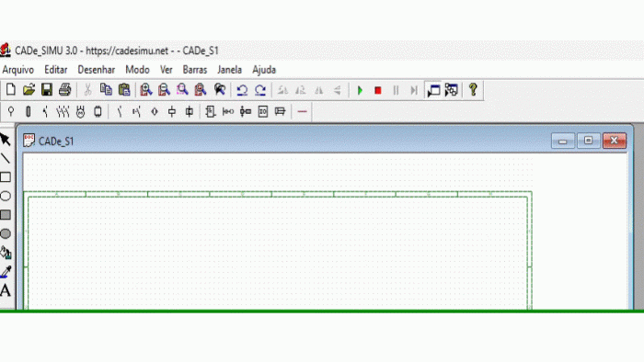Select the empty ellipse drawing tool
The image size is (644, 362).
point(6,196)
